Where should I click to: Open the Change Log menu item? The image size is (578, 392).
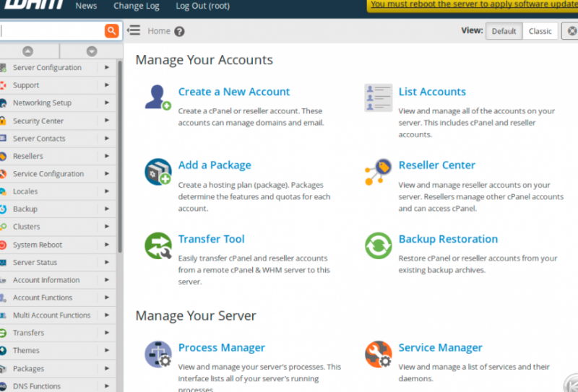pyautogui.click(x=136, y=6)
